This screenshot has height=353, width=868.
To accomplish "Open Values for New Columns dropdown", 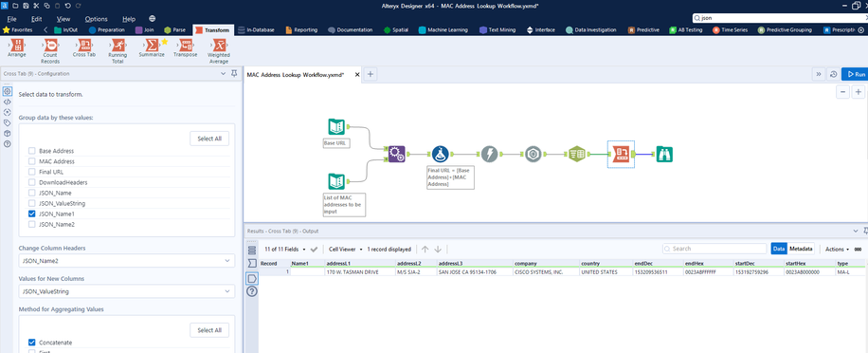I will (127, 291).
